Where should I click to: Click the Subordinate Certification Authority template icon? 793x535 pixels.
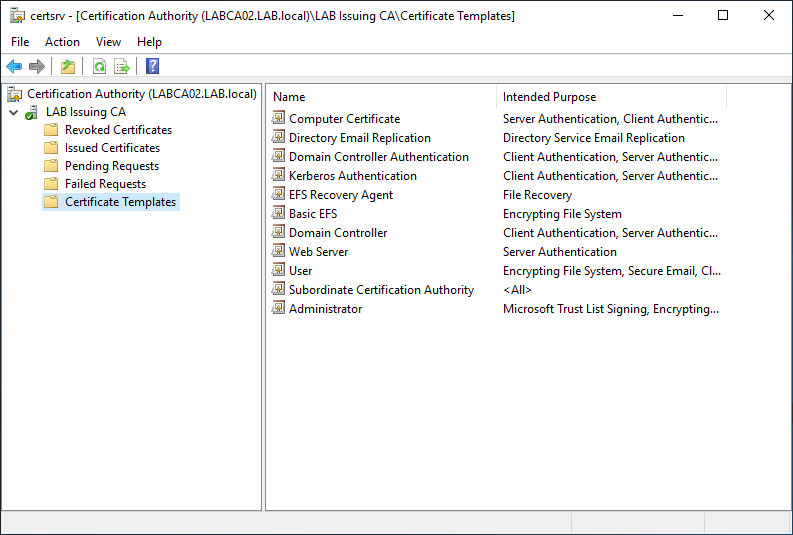click(x=278, y=289)
